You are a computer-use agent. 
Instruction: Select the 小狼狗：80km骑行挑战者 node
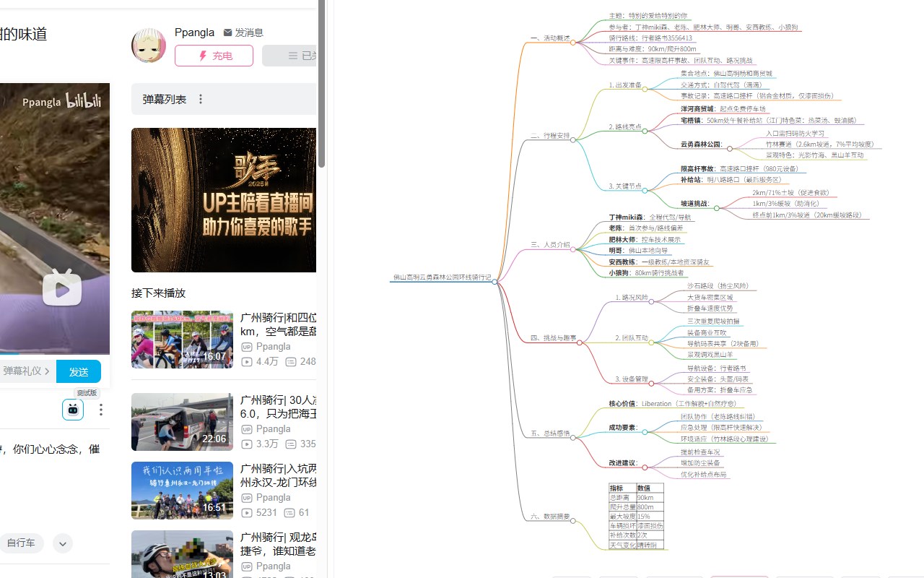click(x=646, y=273)
